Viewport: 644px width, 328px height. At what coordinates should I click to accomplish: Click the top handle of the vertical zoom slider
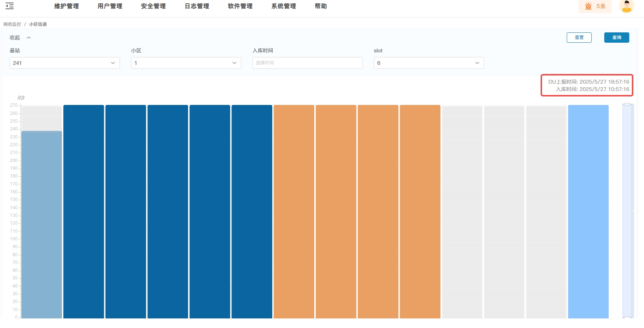[x=627, y=105]
